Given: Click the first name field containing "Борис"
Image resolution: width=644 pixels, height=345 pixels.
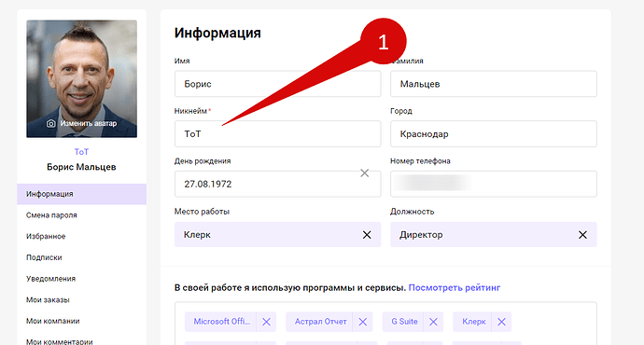Looking at the screenshot, I should click(x=277, y=84).
